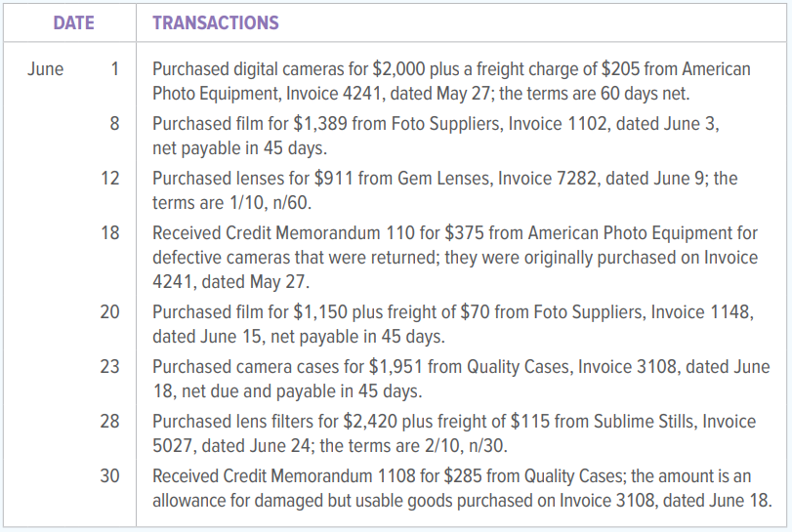Click the film $1,389 Foto Suppliers entry

(436, 136)
